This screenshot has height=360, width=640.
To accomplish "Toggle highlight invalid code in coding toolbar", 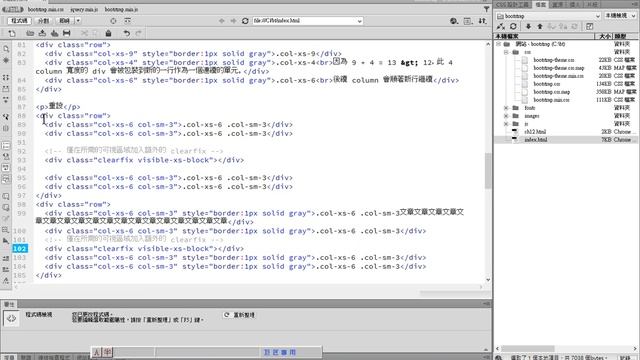I will (6, 157).
